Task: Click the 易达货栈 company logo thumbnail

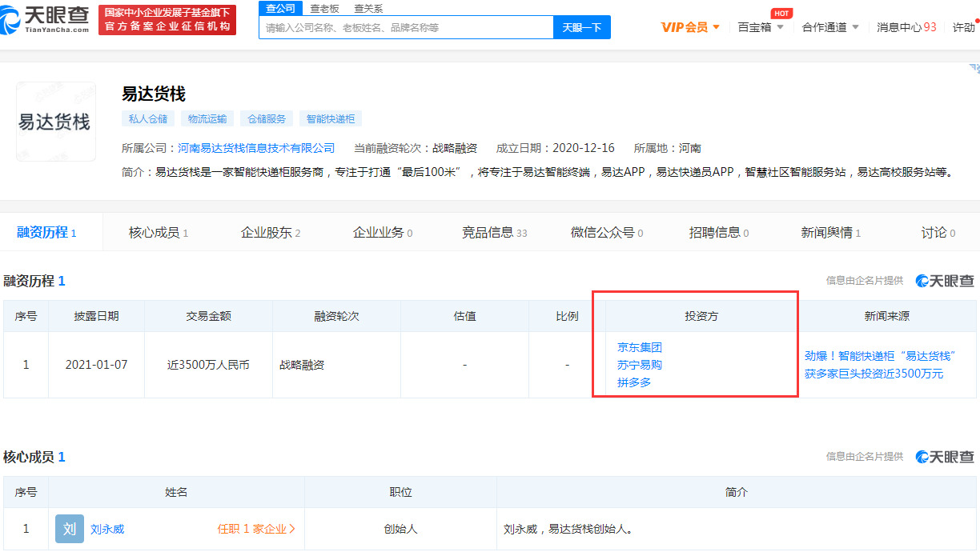Action: [56, 121]
